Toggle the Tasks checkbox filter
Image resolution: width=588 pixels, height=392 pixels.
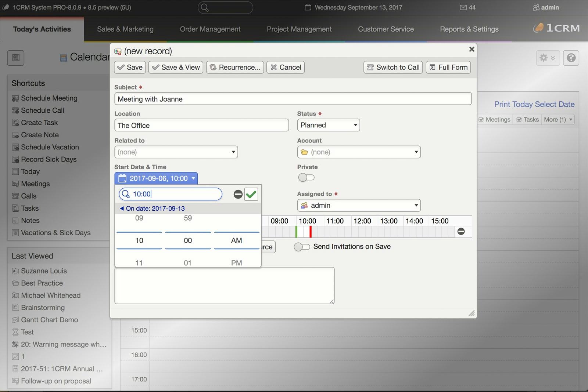tap(519, 120)
